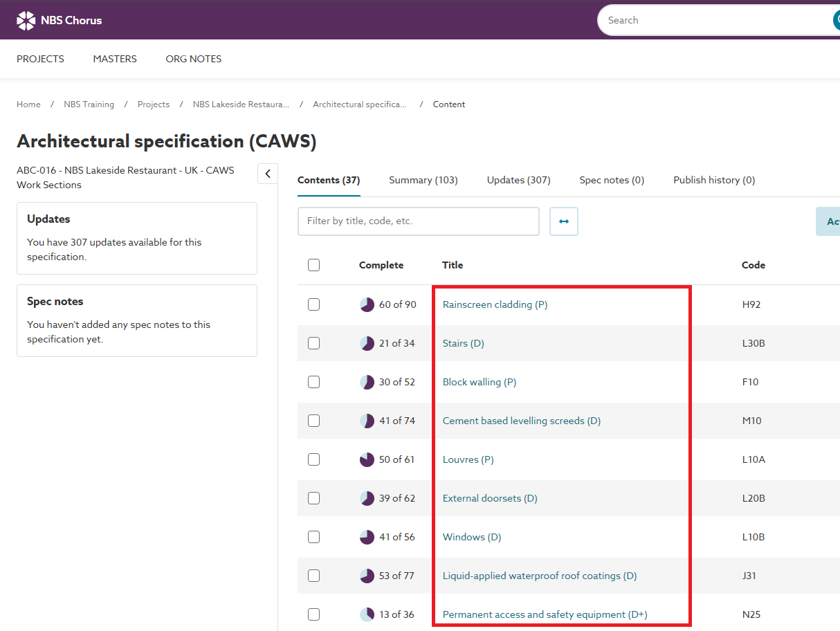Image resolution: width=840 pixels, height=631 pixels.
Task: Switch to the Updates (307) tab
Action: pyautogui.click(x=519, y=180)
